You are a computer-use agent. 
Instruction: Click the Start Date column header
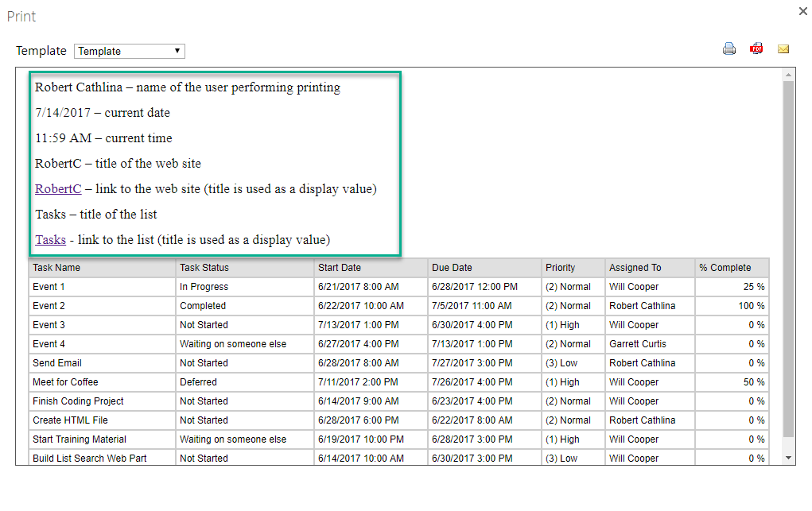point(371,268)
